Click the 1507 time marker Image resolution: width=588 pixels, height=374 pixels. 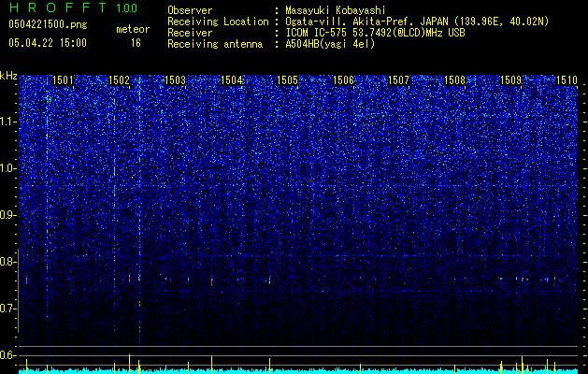coord(398,80)
